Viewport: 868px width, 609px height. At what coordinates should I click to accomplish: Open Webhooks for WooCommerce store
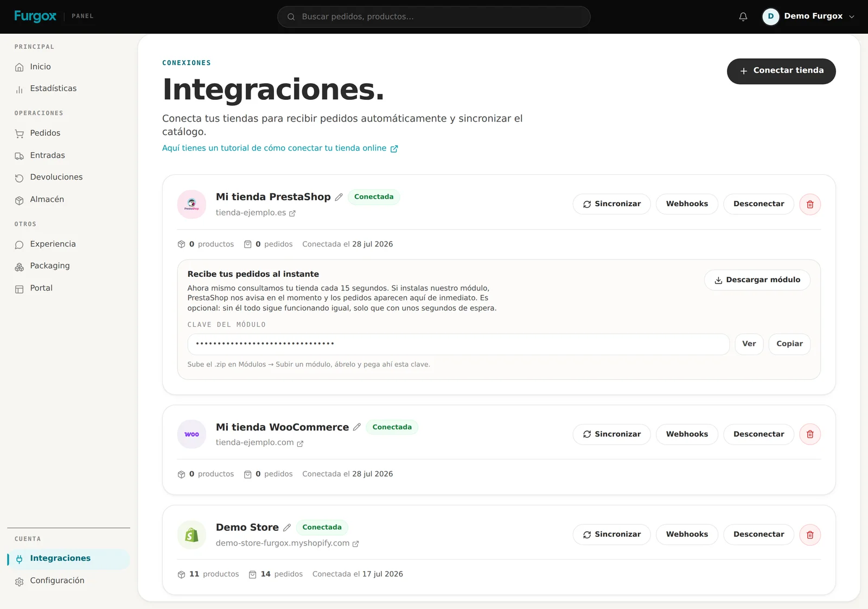pyautogui.click(x=687, y=434)
